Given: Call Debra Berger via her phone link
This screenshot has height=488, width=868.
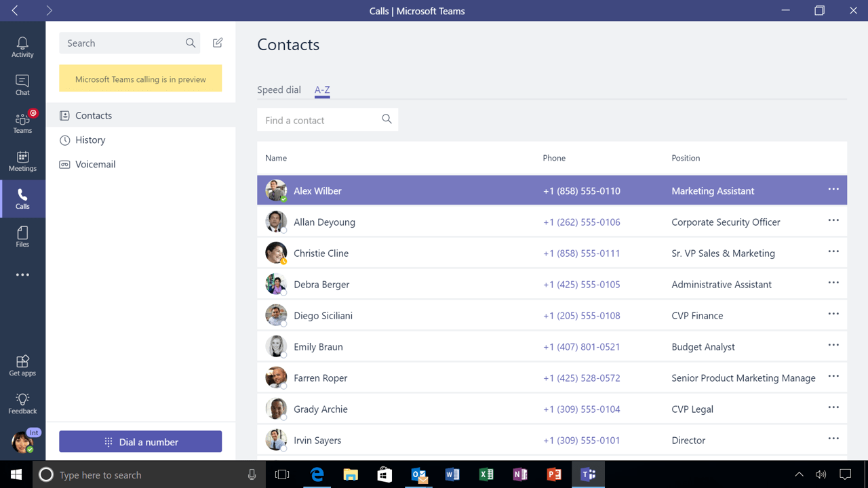Looking at the screenshot, I should [581, 284].
